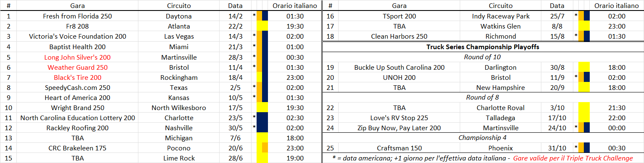Select the Round of 10 subheading
Viewport: 644px width, 163px height.
point(482,57)
